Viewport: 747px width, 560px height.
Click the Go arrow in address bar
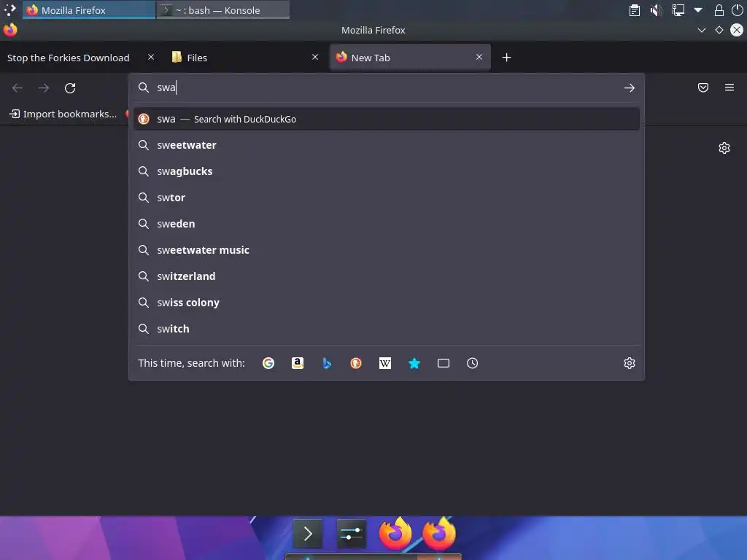point(630,87)
